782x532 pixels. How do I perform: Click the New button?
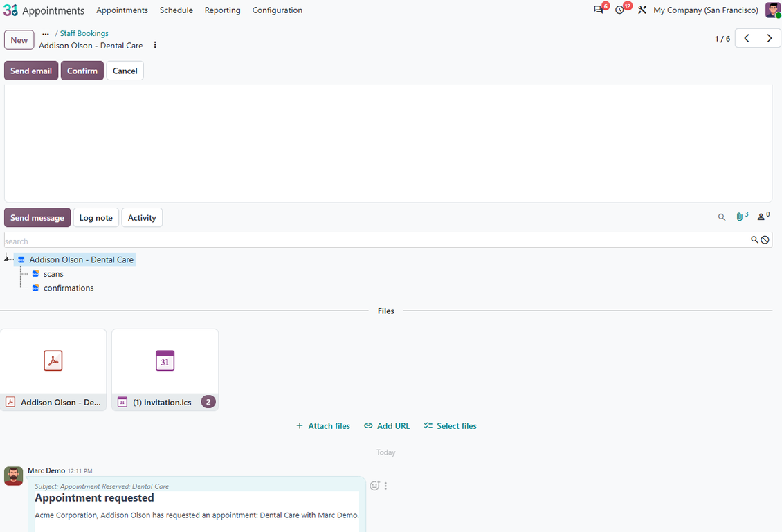coord(19,40)
